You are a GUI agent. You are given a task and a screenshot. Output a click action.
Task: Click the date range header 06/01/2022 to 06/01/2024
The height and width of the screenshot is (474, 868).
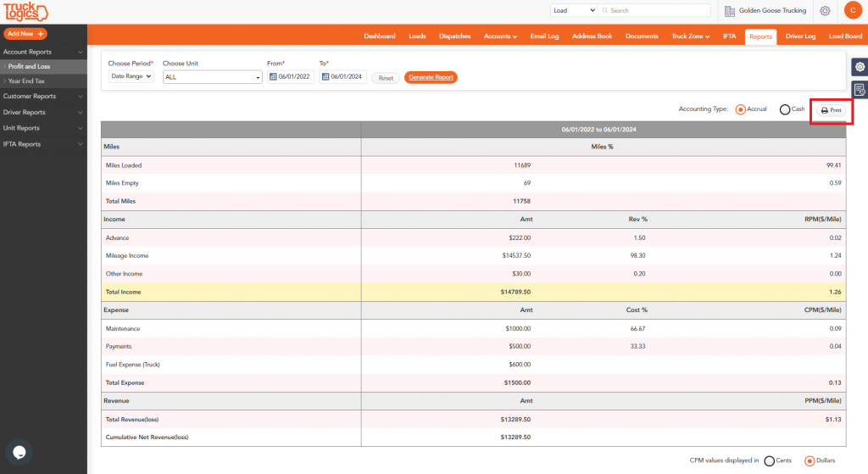598,130
